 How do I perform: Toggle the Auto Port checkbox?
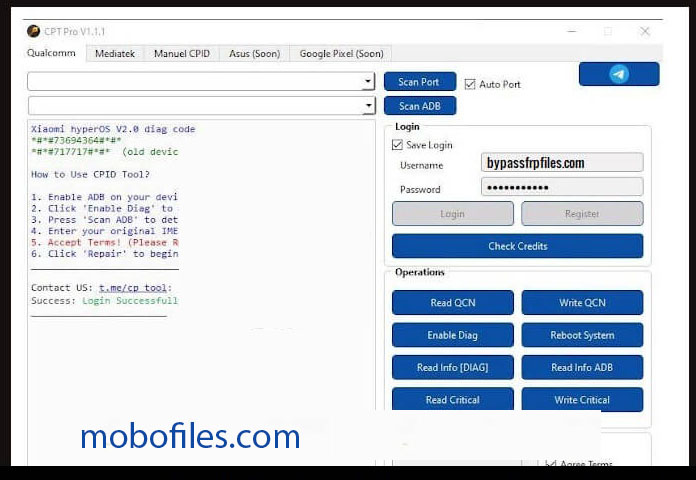point(470,84)
